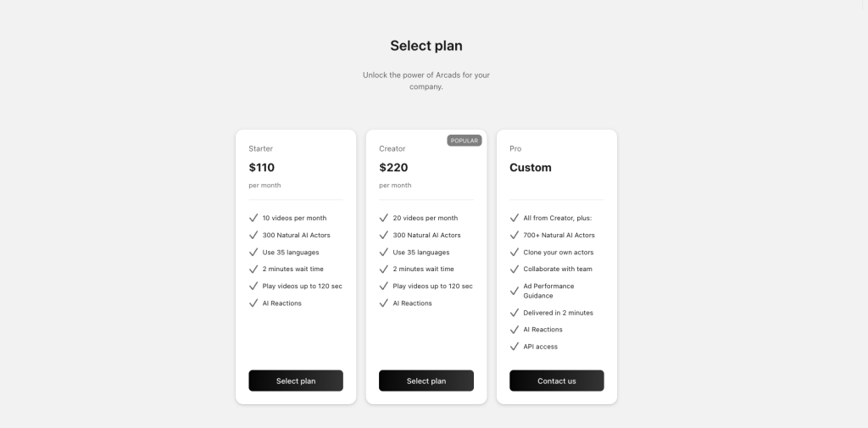868x428 pixels.
Task: Click the 'Delivered in 2 minutes' feature text
Action: coord(558,313)
